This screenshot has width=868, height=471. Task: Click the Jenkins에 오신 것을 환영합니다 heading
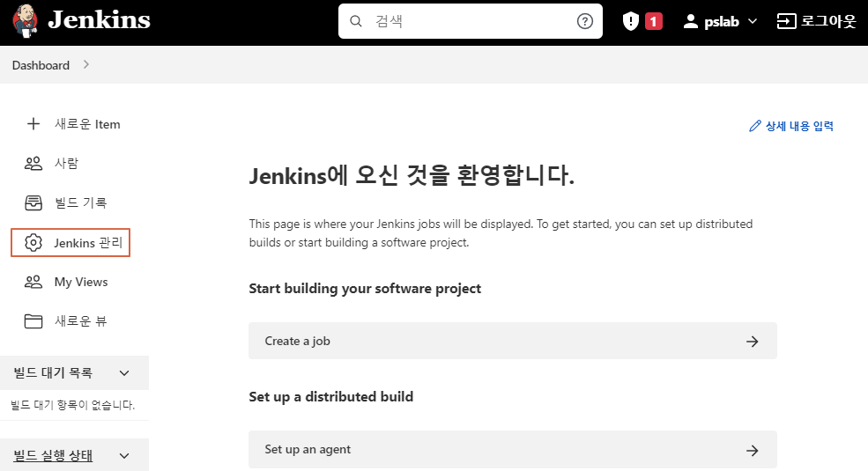[x=412, y=176]
